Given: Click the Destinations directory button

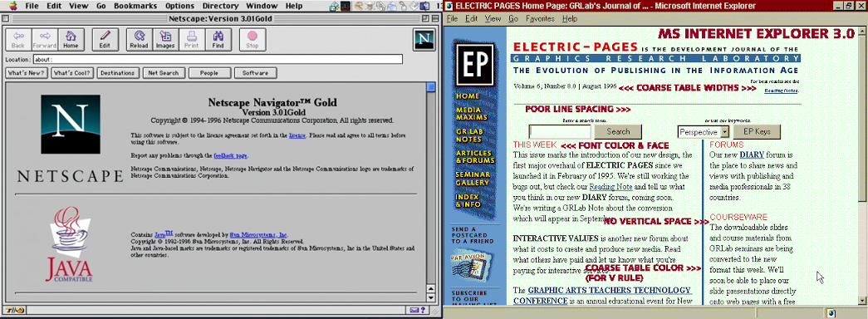Looking at the screenshot, I should click(117, 73).
